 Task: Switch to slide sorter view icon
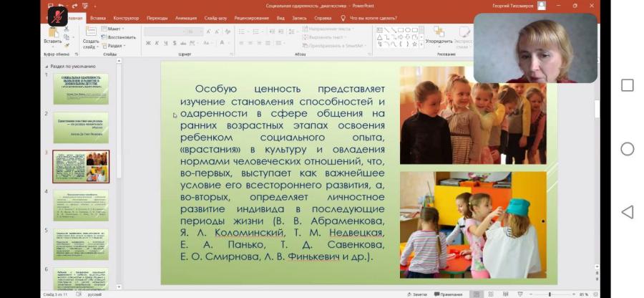click(490, 294)
